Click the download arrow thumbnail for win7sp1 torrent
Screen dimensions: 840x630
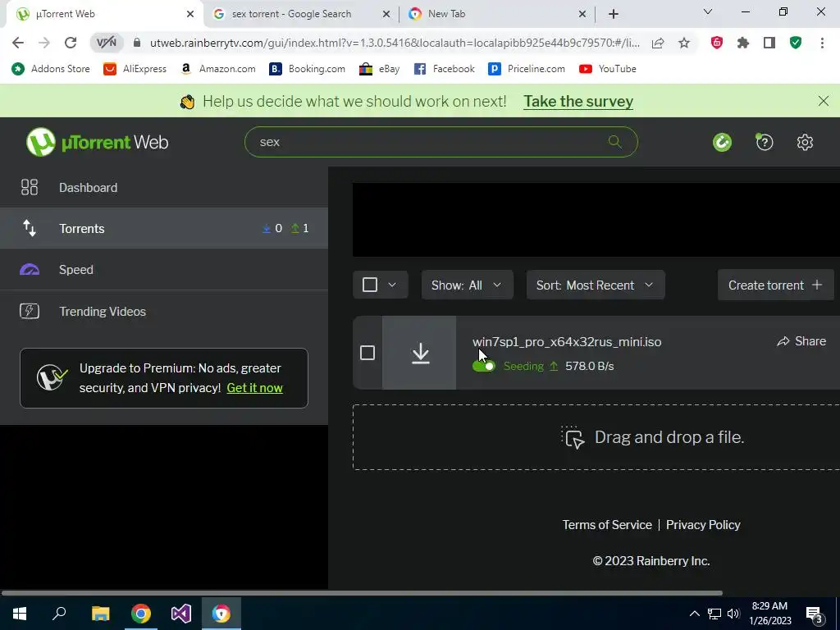(421, 353)
